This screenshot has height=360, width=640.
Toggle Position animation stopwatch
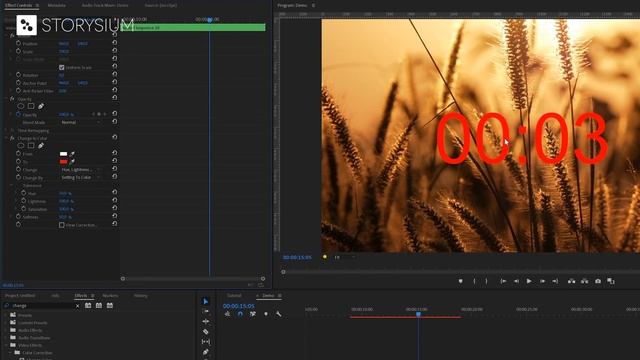point(18,43)
